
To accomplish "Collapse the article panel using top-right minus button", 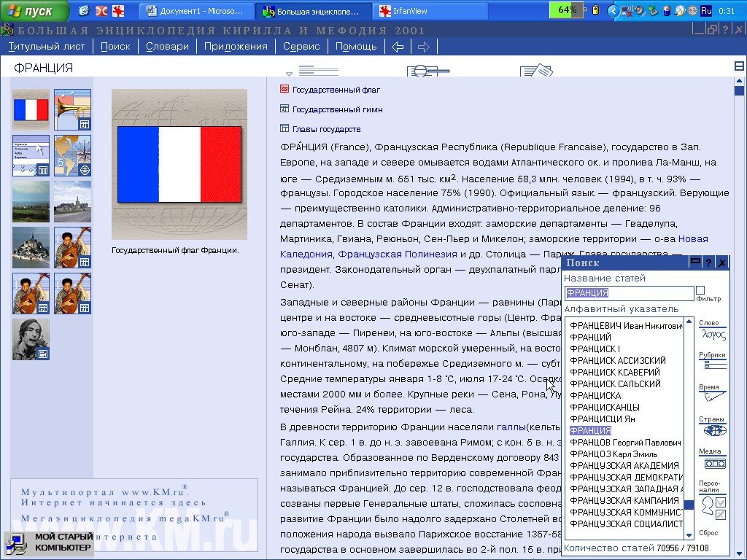I will [x=739, y=66].
